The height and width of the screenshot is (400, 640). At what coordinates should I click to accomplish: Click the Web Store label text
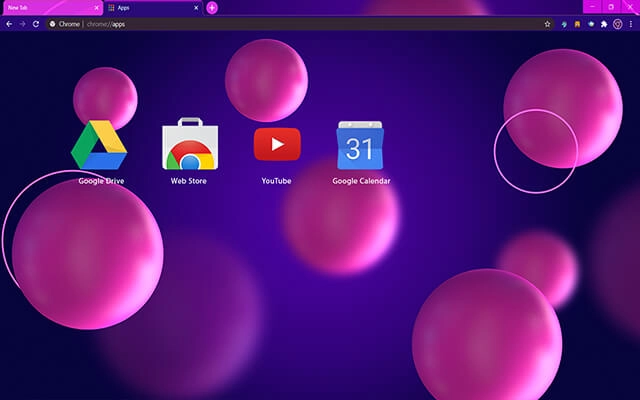coord(189,181)
